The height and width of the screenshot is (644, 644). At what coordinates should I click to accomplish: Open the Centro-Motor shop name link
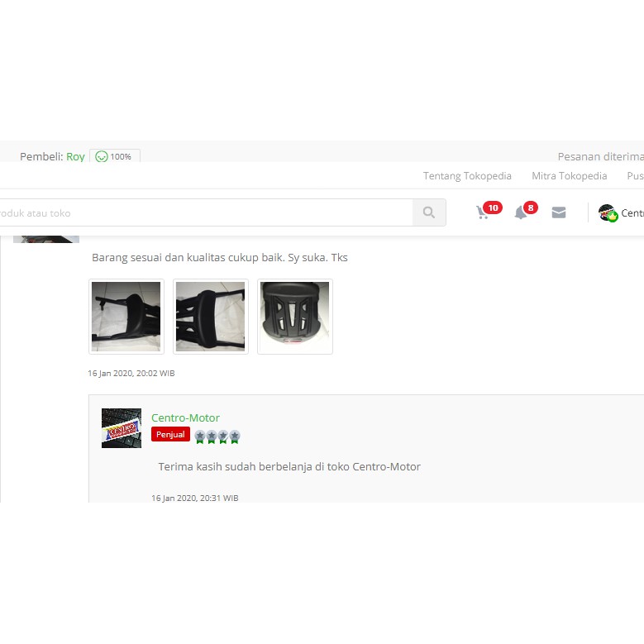click(185, 417)
